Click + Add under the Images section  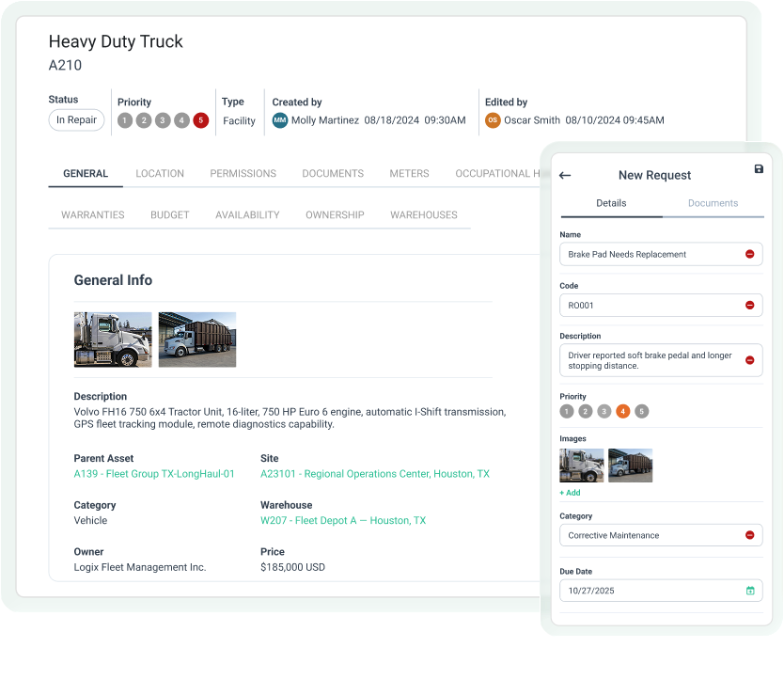point(570,492)
